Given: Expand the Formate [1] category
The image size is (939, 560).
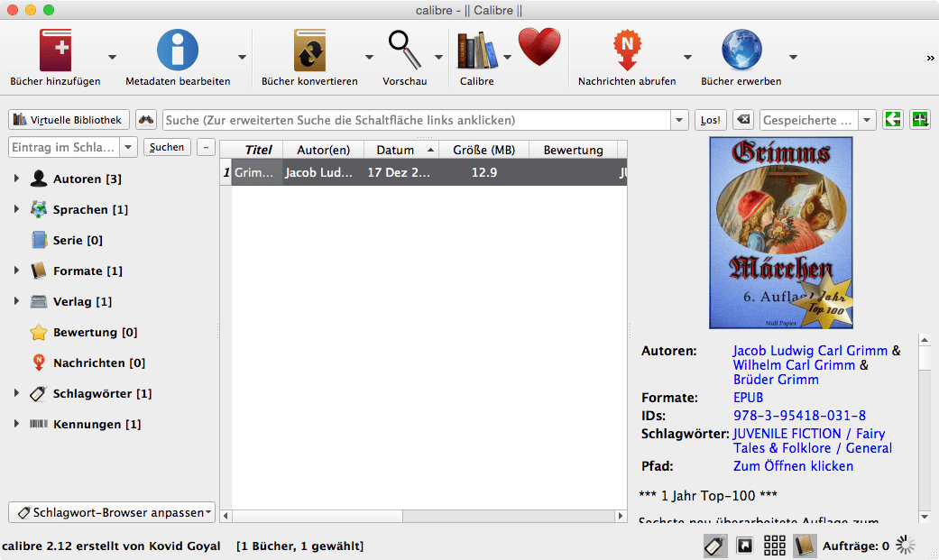Looking at the screenshot, I should point(17,271).
